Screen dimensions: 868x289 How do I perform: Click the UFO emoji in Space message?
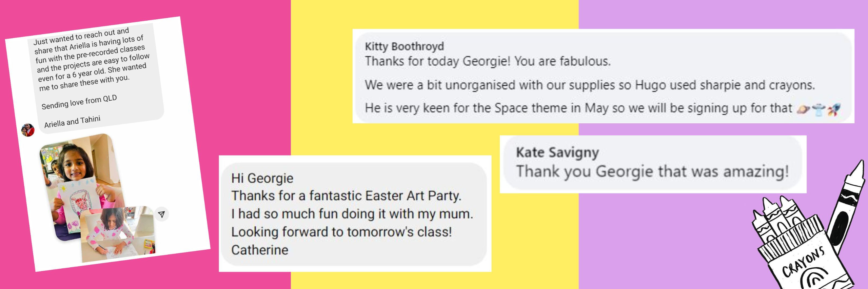818,110
